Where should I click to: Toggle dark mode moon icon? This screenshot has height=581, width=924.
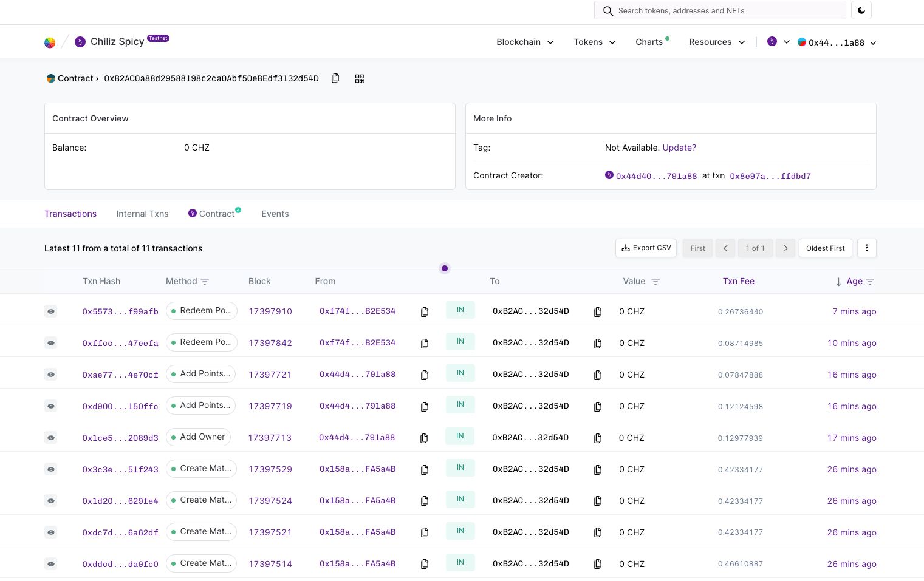(x=861, y=10)
